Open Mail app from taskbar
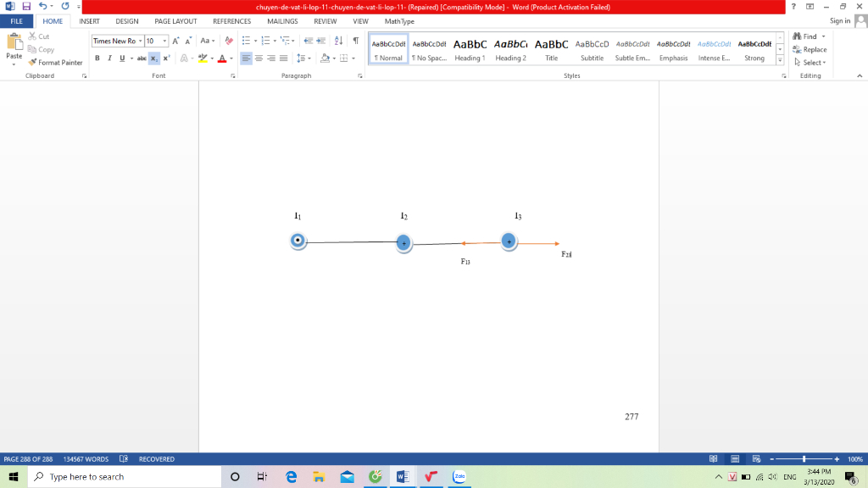 tap(347, 476)
